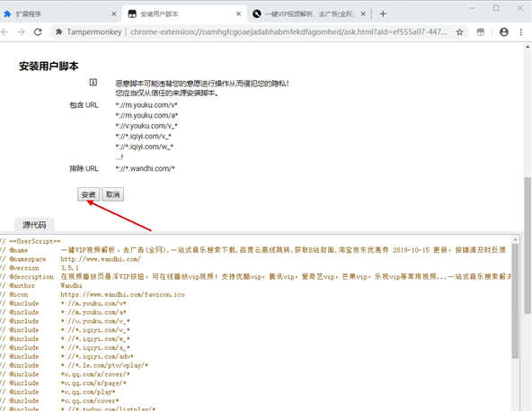Click the 安装用户脚本 page heading

coord(49,66)
